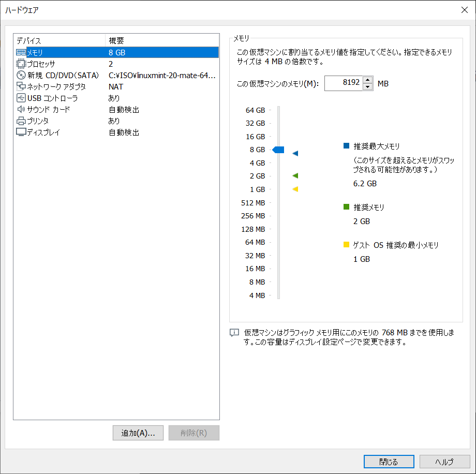Click the デバイス column header
Image resolution: width=476 pixels, height=474 pixels.
(x=59, y=40)
